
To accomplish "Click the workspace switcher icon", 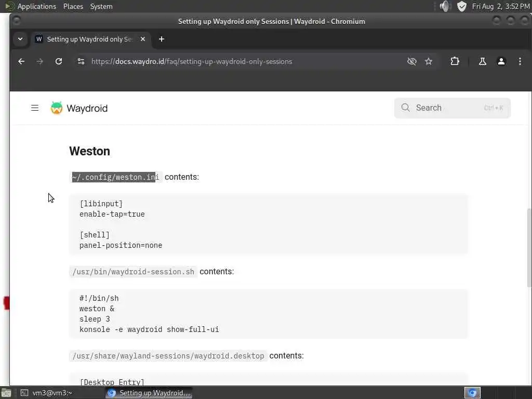I will click(x=472, y=393).
